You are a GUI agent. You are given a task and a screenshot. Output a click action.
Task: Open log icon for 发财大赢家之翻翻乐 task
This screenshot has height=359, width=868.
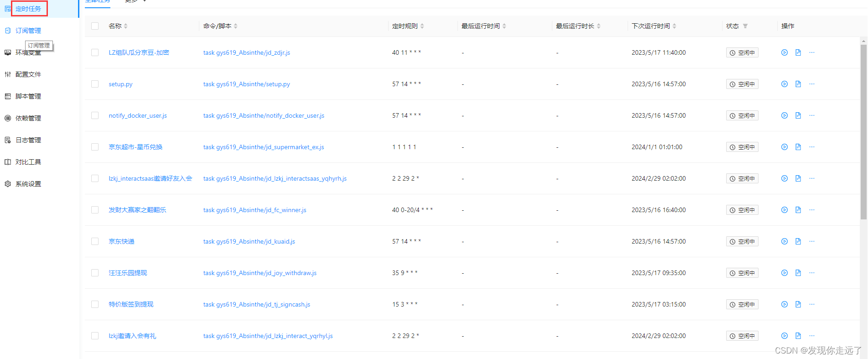point(798,210)
